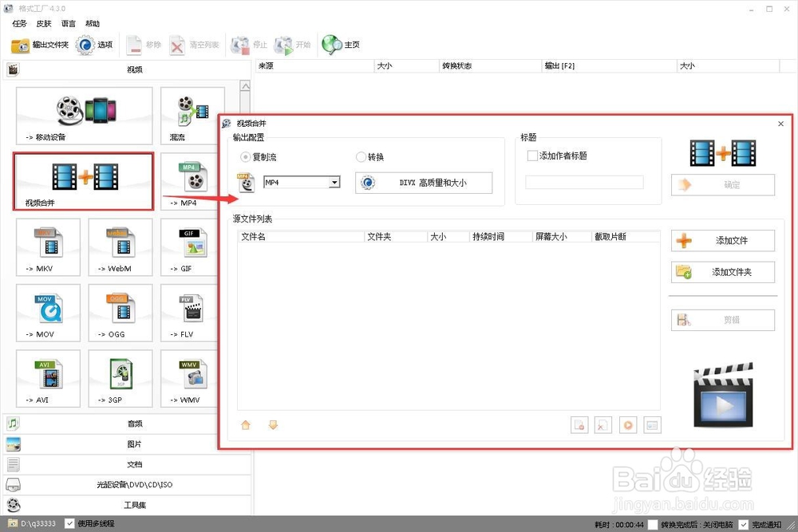Expand the Document (文档) category
This screenshot has width=798, height=532.
click(127, 464)
